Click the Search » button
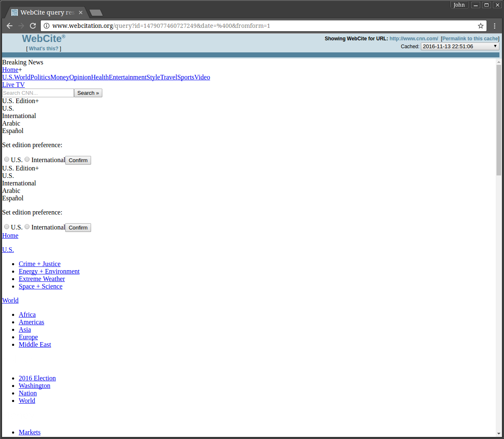The image size is (504, 439). pyautogui.click(x=88, y=93)
